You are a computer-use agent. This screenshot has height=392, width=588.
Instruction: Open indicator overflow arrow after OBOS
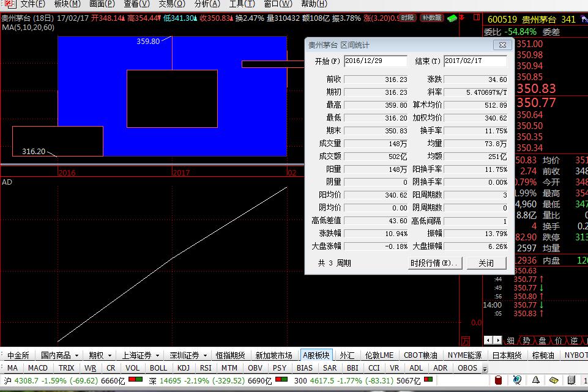[x=485, y=369]
